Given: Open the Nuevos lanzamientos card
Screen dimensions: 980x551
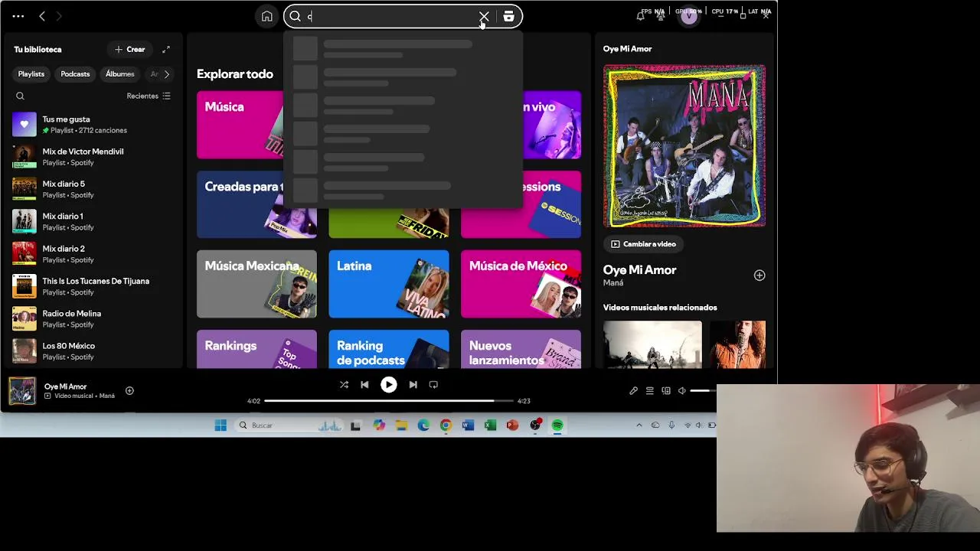Looking at the screenshot, I should point(521,349).
